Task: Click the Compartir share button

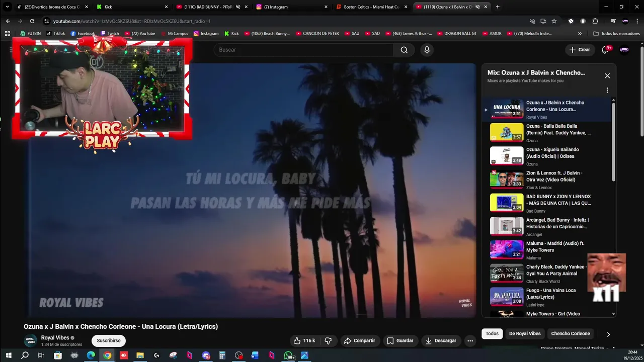Action: [x=359, y=340]
